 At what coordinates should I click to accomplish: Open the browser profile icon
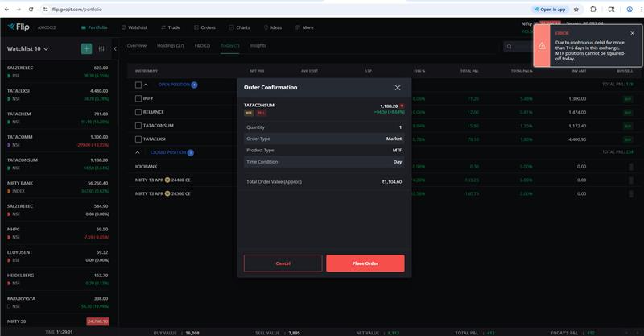click(630, 9)
